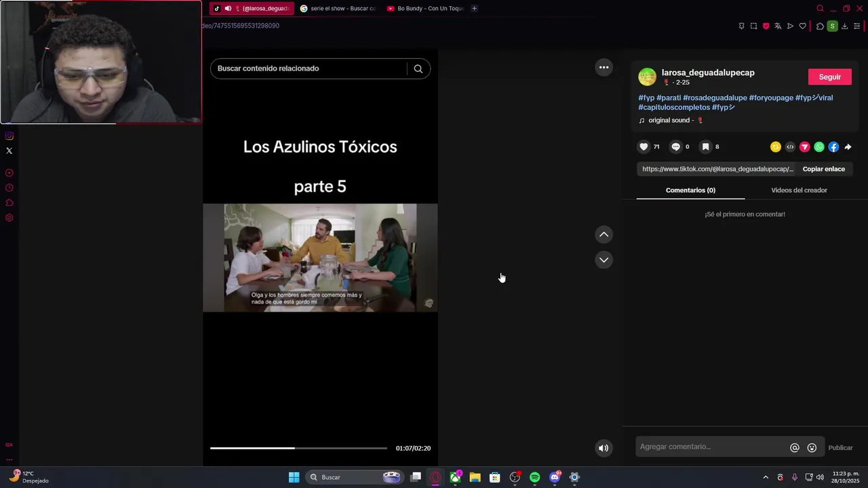This screenshot has height=488, width=868.
Task: Open the three-dot video options menu
Action: coord(604,67)
